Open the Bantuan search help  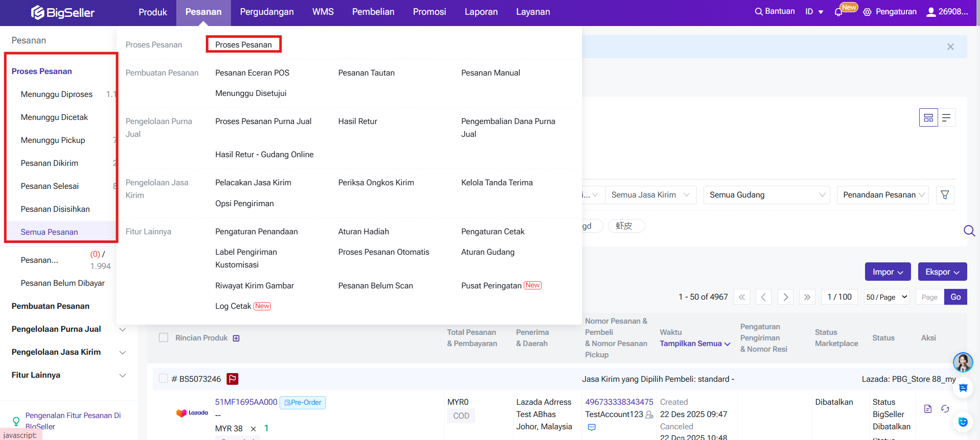click(775, 11)
